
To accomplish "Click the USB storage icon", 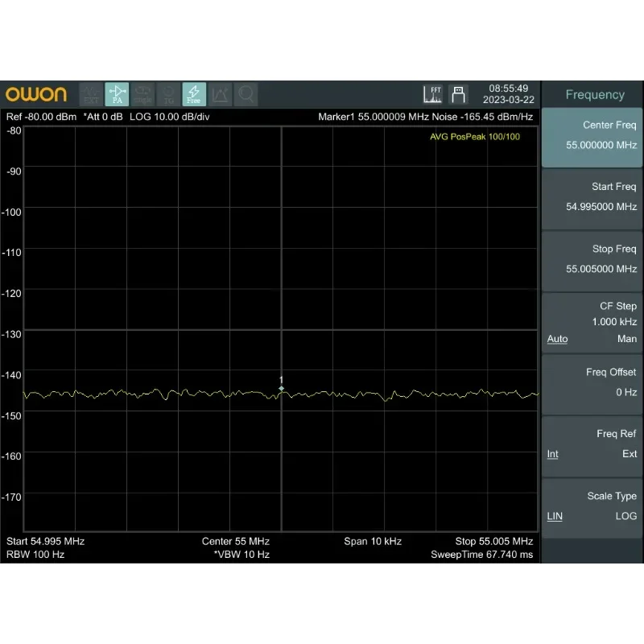I will click(x=458, y=95).
